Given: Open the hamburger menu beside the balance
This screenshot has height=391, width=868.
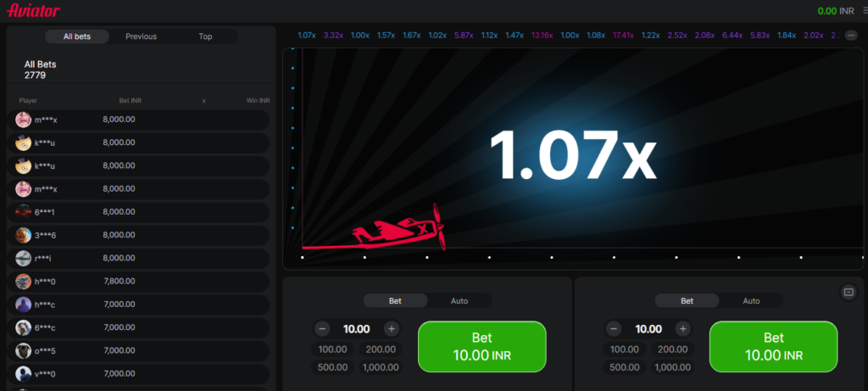Looking at the screenshot, I should click(x=862, y=11).
